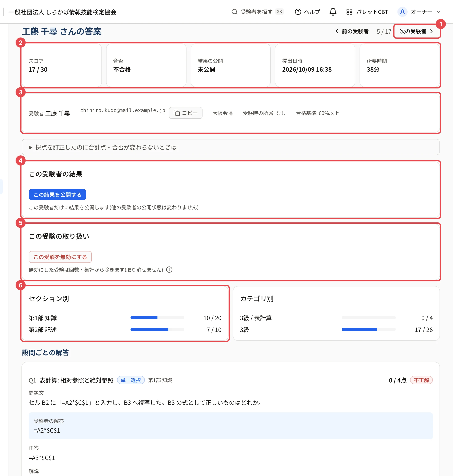
Task: Open the オーナー account dropdown chevron
Action: coord(439,12)
